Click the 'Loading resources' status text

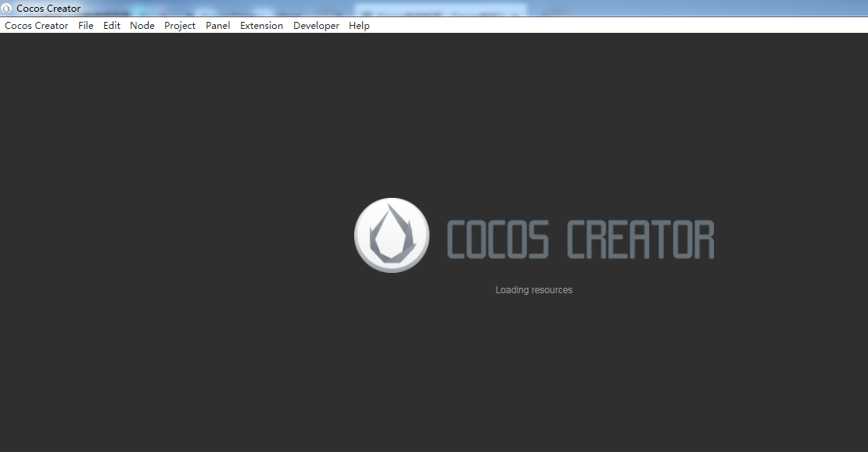[x=533, y=289]
